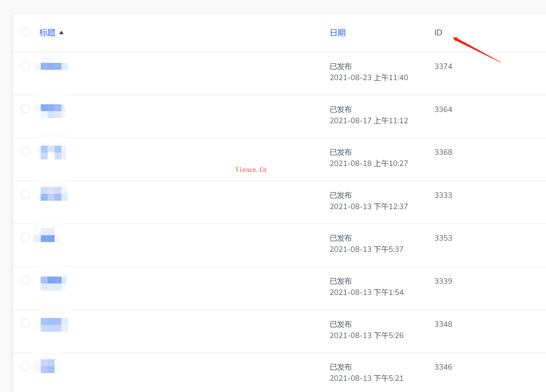Screen dimensions: 546x392
Task: Click the date 2021-08-13 下午5:37
Action: tap(366, 249)
